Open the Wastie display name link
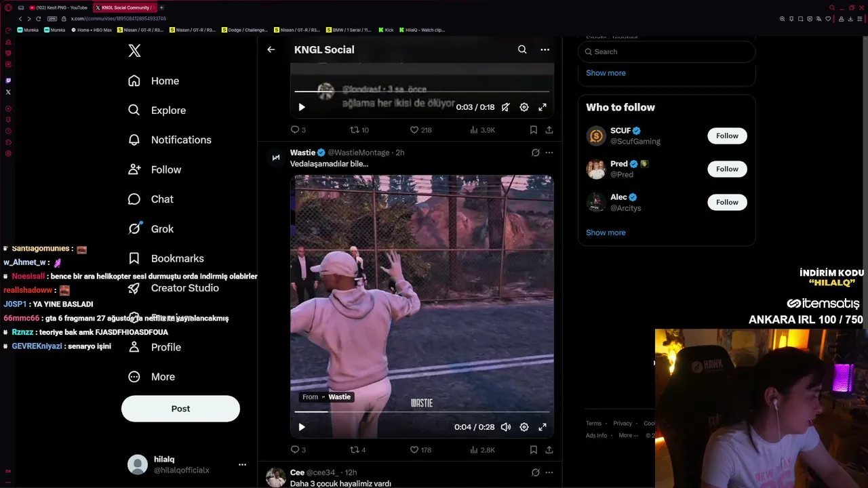The image size is (868, 488). click(302, 152)
